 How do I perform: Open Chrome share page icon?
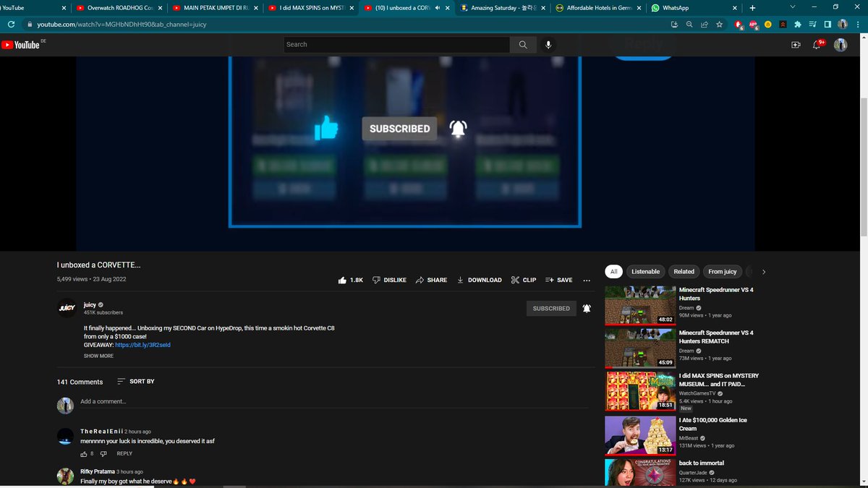704,24
